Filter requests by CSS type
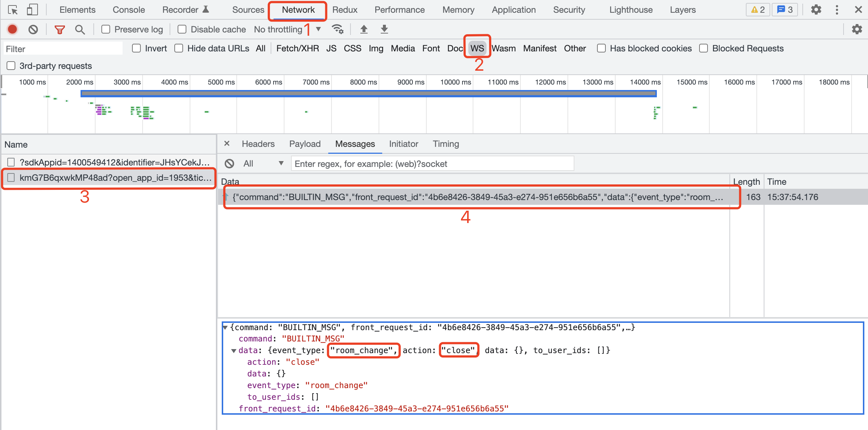 click(x=353, y=48)
